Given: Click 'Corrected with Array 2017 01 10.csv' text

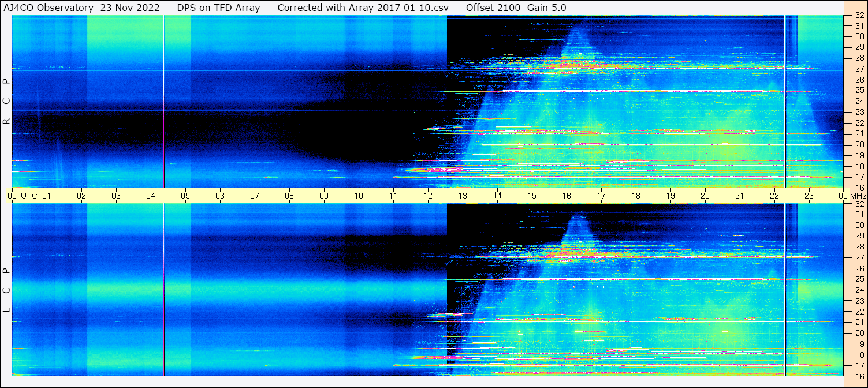Looking at the screenshot, I should click(x=363, y=8).
